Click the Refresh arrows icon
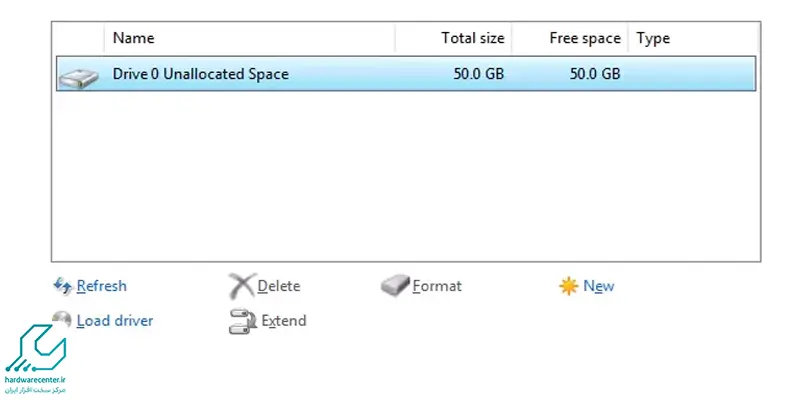800x400 pixels. point(63,286)
